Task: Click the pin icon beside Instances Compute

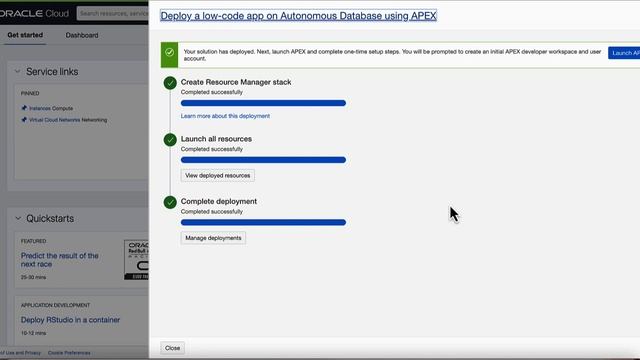Action: pos(24,108)
